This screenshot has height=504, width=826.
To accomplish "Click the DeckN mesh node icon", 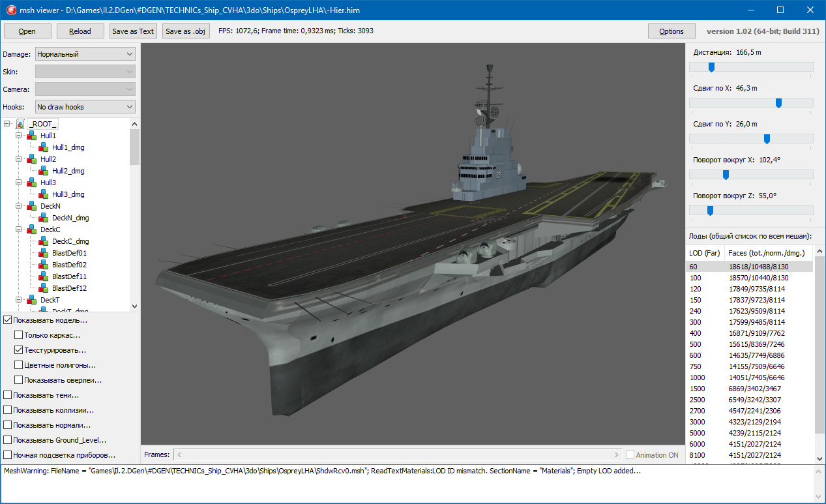I will pyautogui.click(x=32, y=206).
